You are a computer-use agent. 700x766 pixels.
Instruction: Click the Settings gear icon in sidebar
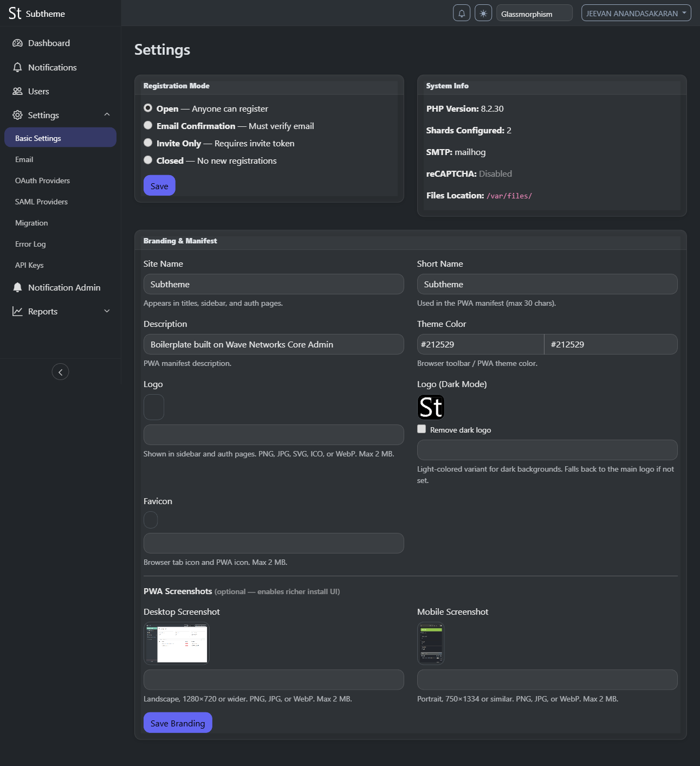coord(17,115)
